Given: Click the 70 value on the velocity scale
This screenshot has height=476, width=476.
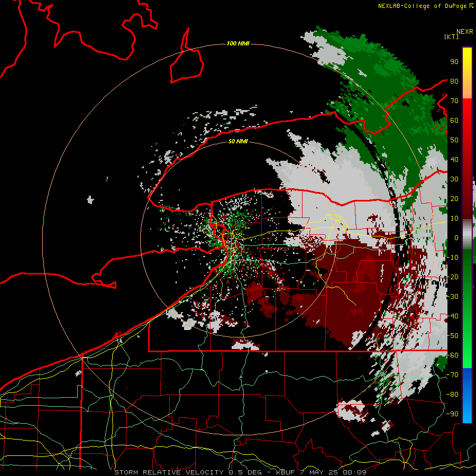Looking at the screenshot, I should pos(454,101).
